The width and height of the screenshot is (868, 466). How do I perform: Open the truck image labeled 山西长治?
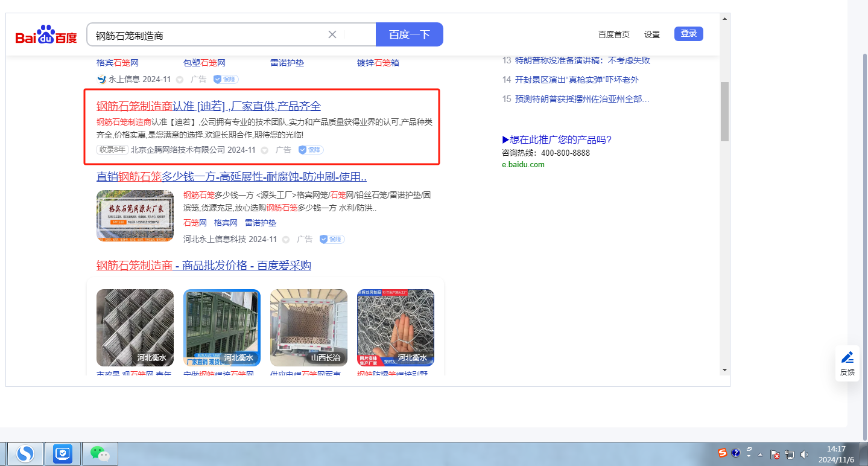coord(309,328)
